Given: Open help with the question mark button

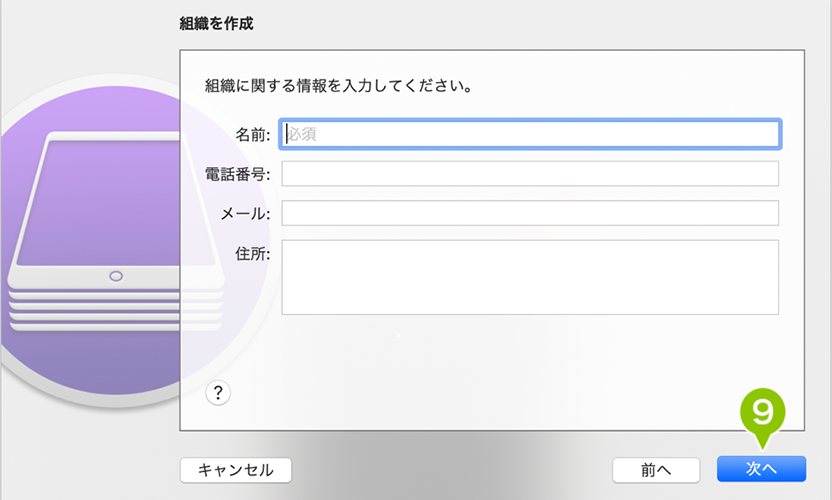Looking at the screenshot, I should tap(218, 393).
